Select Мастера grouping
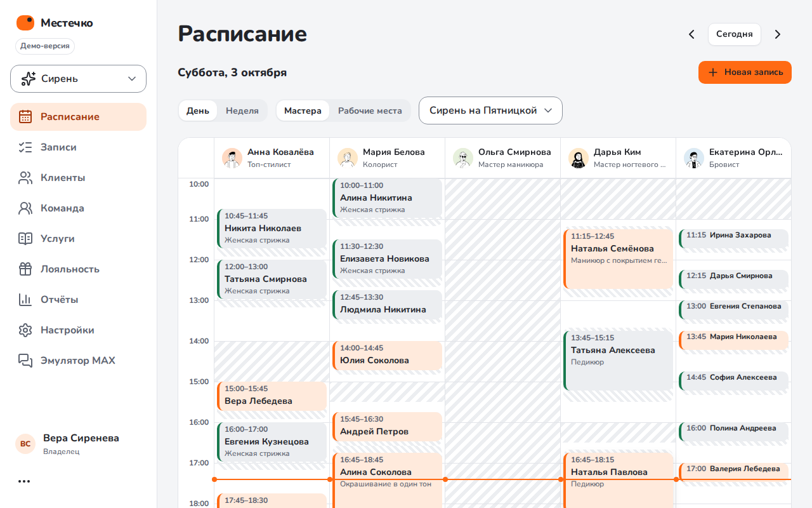812x508 pixels. (303, 110)
